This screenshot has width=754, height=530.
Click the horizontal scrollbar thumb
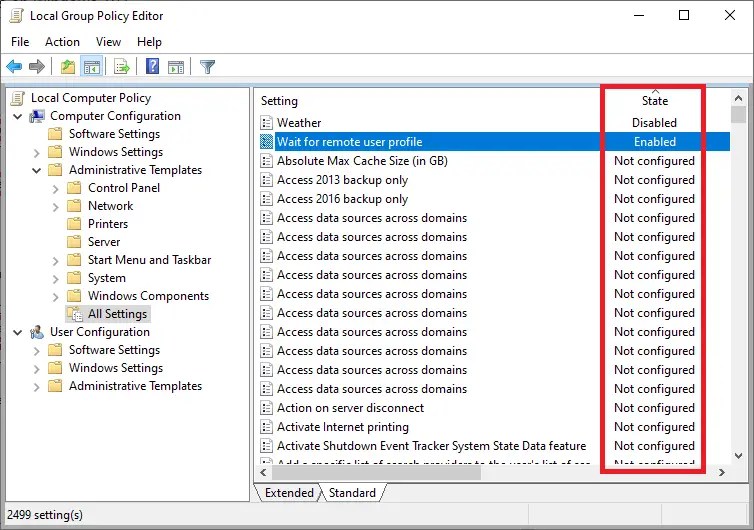click(377, 472)
